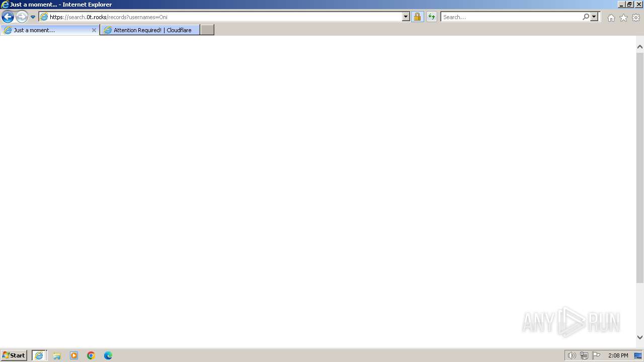View the security report lock icon
Viewport: 644px width, 362px height.
[417, 17]
